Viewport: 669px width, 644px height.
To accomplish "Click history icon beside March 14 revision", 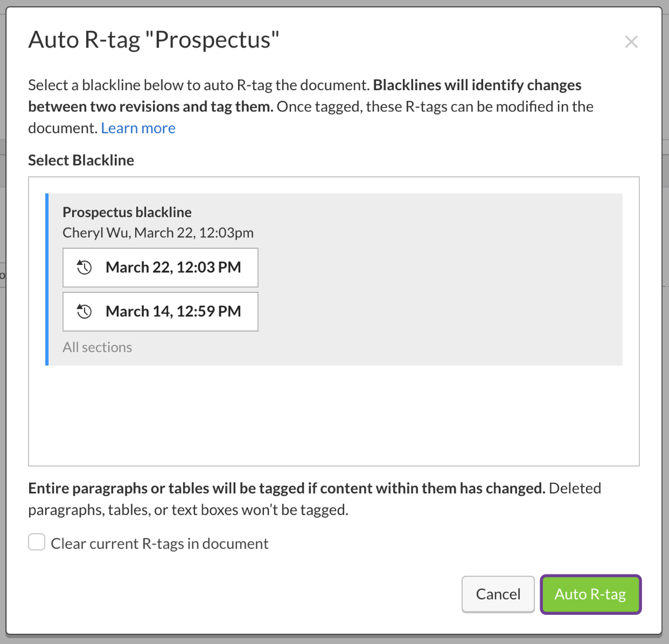I will (85, 311).
